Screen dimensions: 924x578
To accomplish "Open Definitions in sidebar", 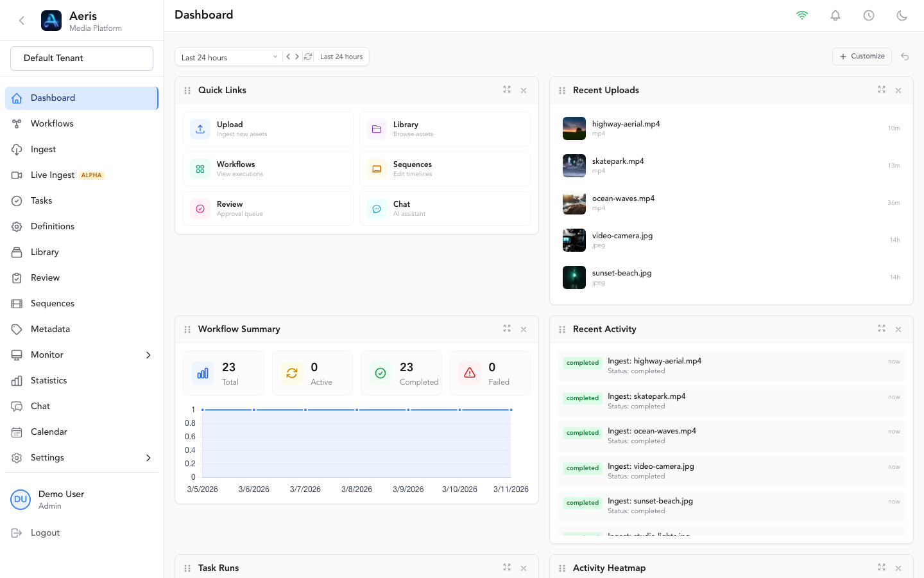I will [x=81, y=227].
